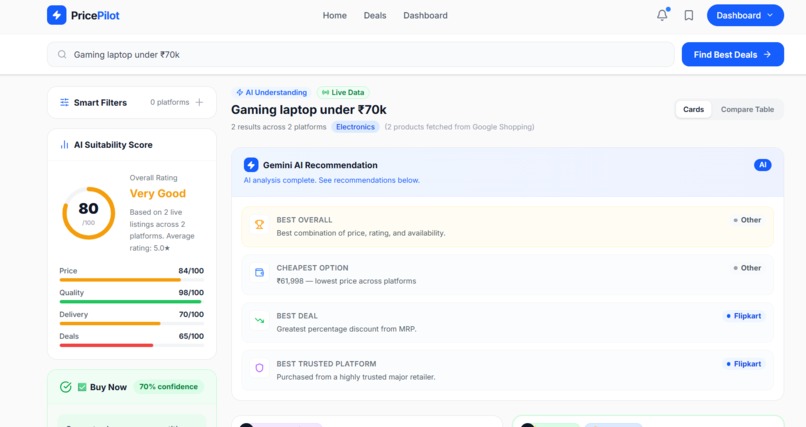806x427 pixels.
Task: Click the Price score progress bar
Action: click(x=132, y=280)
